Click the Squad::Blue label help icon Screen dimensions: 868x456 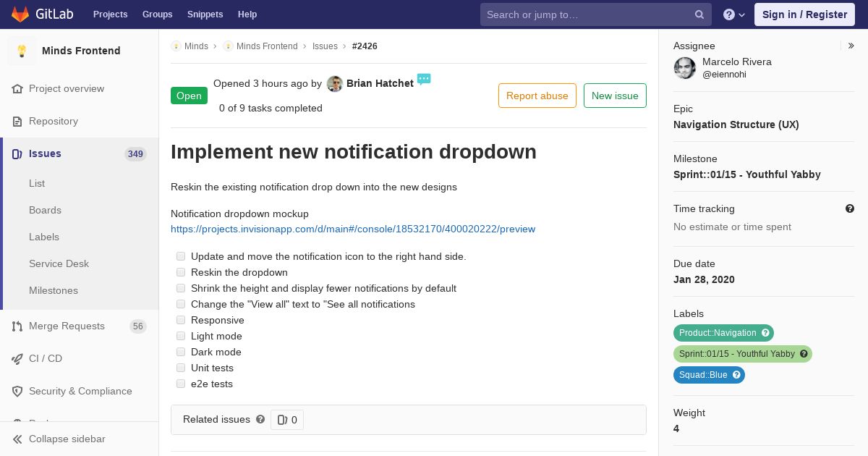click(x=736, y=375)
